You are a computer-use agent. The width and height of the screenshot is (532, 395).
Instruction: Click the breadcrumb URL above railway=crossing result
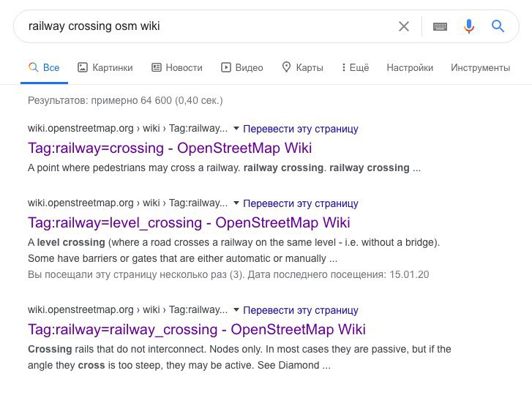(127, 129)
